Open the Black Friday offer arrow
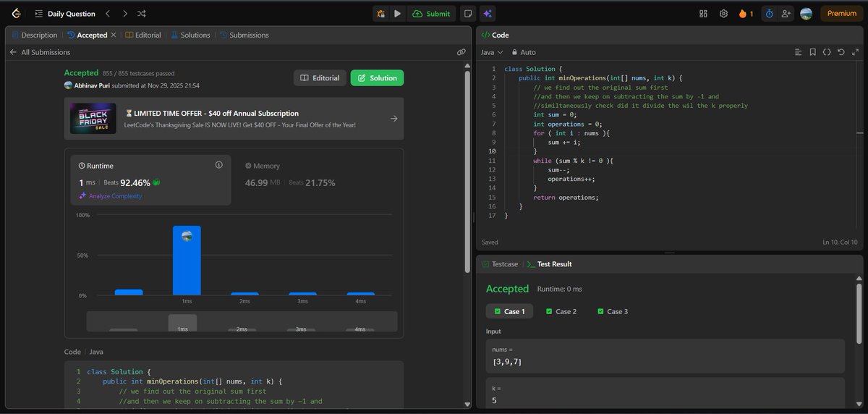Screen dimensions: 868x414 point(393,119)
